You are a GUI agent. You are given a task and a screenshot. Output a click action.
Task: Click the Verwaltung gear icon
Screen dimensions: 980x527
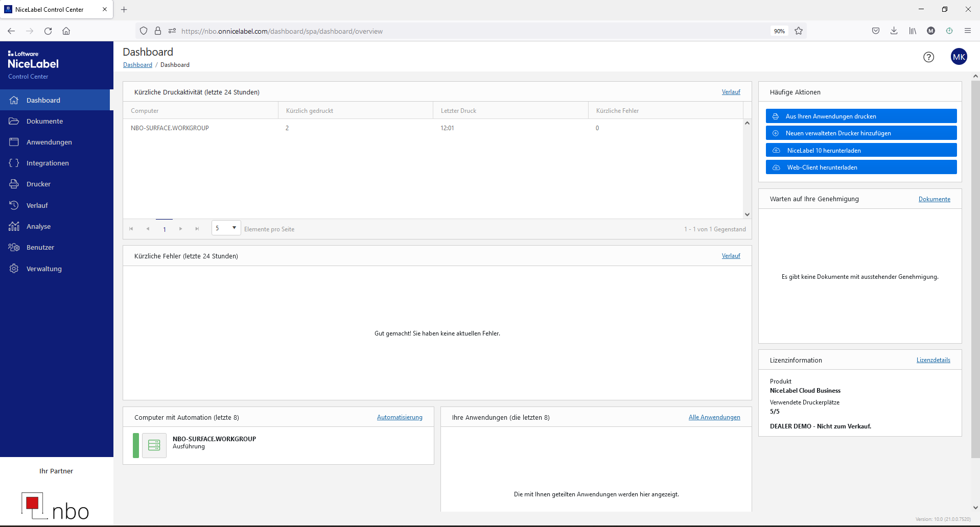click(x=14, y=269)
